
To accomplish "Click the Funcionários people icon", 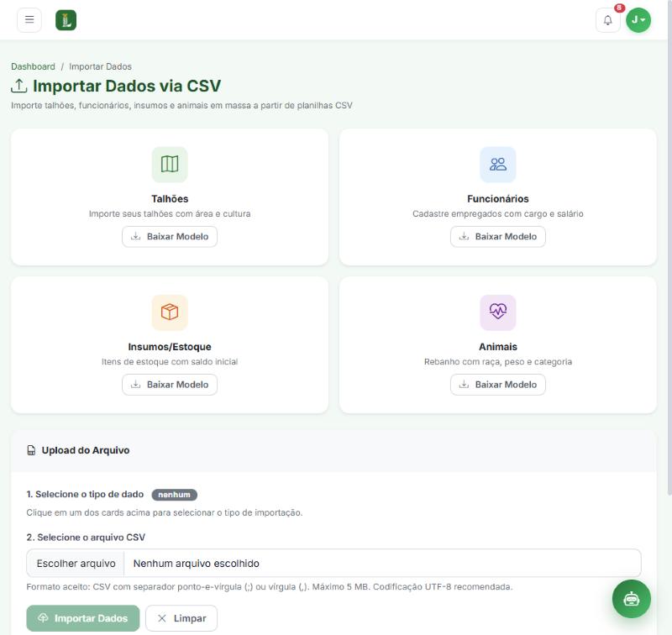I will (x=498, y=165).
